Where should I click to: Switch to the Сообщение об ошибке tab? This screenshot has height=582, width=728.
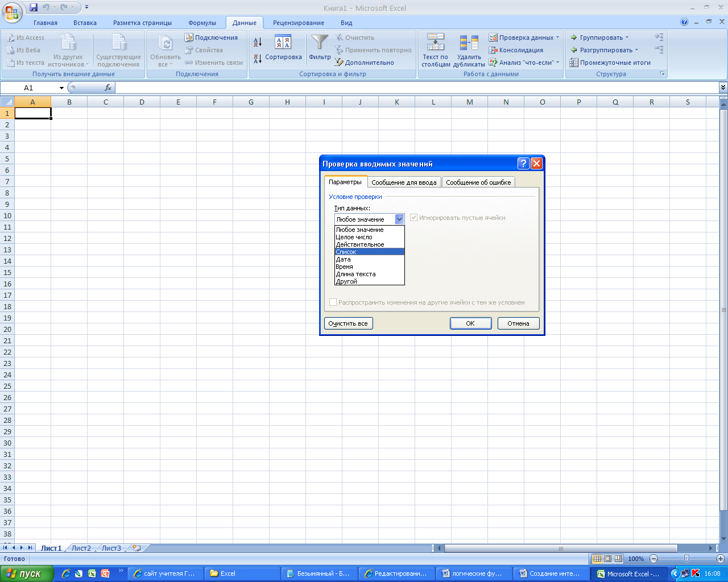coord(478,182)
